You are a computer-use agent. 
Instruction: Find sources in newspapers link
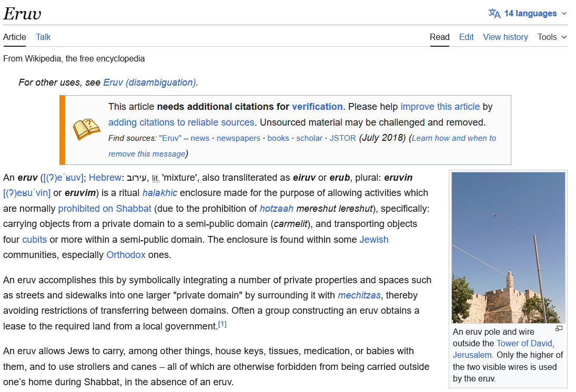[x=238, y=138]
